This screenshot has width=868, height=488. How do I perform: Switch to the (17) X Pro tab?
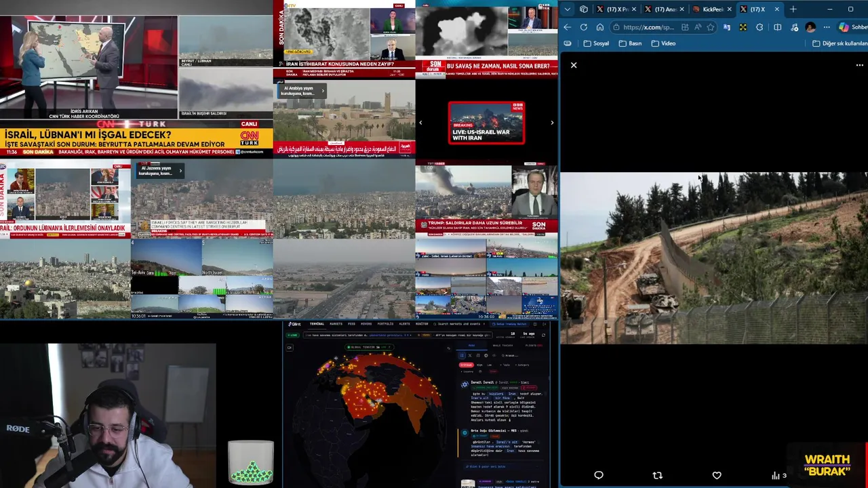click(x=615, y=9)
